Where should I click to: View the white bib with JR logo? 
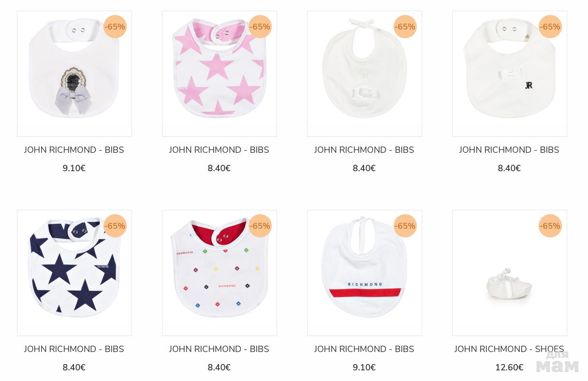tap(510, 73)
